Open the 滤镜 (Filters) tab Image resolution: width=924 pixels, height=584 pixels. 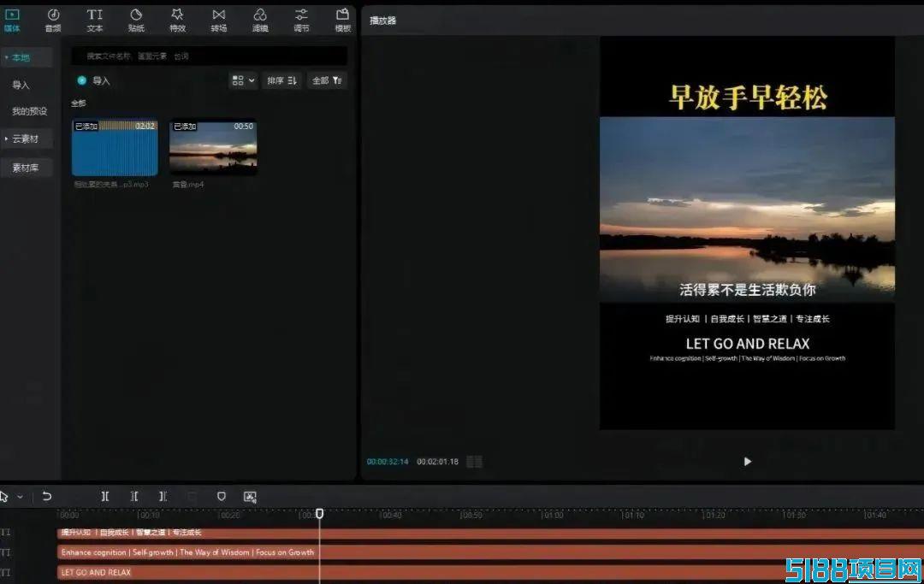click(x=260, y=20)
